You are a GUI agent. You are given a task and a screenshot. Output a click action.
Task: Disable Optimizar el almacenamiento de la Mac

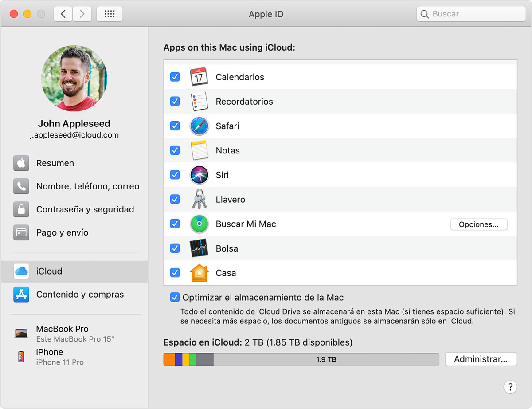click(175, 298)
